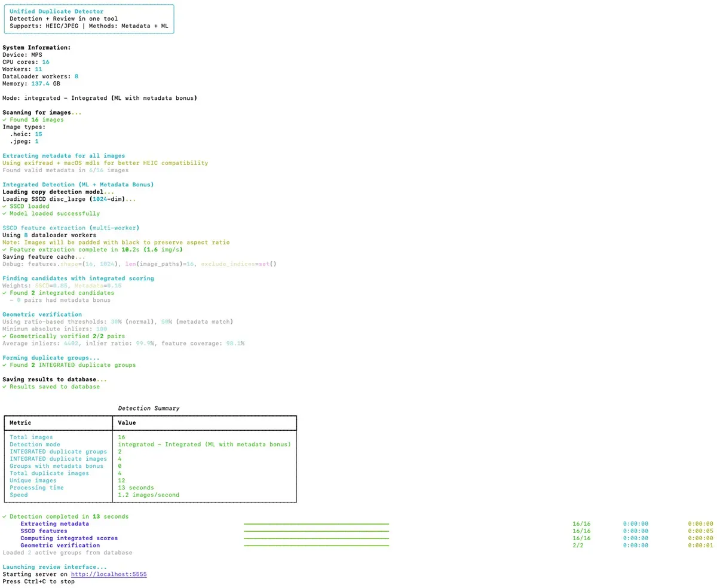717x588 pixels.
Task: Click the 'Scanning for images...' heading
Action: (42, 112)
